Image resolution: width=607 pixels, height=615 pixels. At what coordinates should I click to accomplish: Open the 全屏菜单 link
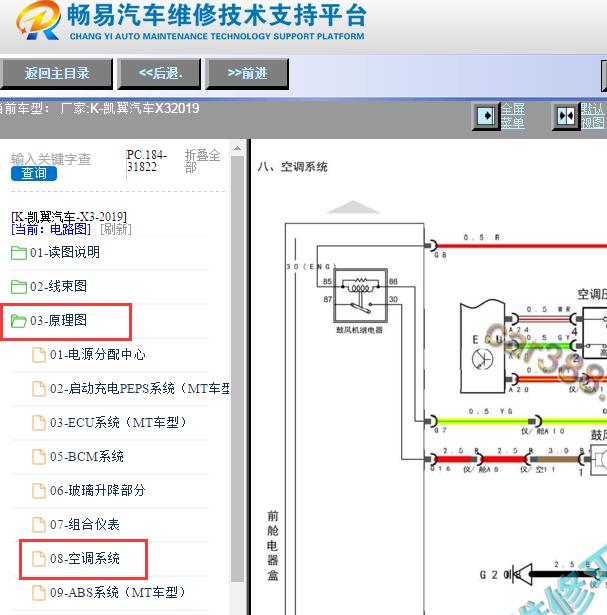click(512, 116)
